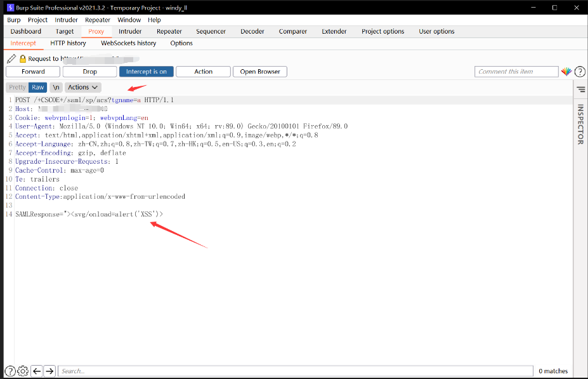
Task: Click the padlock icon next to Request to
Action: point(23,58)
